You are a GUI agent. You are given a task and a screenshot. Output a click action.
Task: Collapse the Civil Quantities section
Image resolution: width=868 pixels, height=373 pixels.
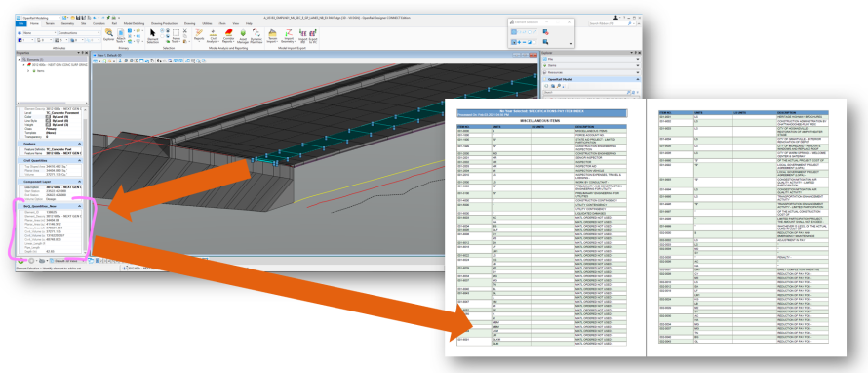click(x=80, y=161)
